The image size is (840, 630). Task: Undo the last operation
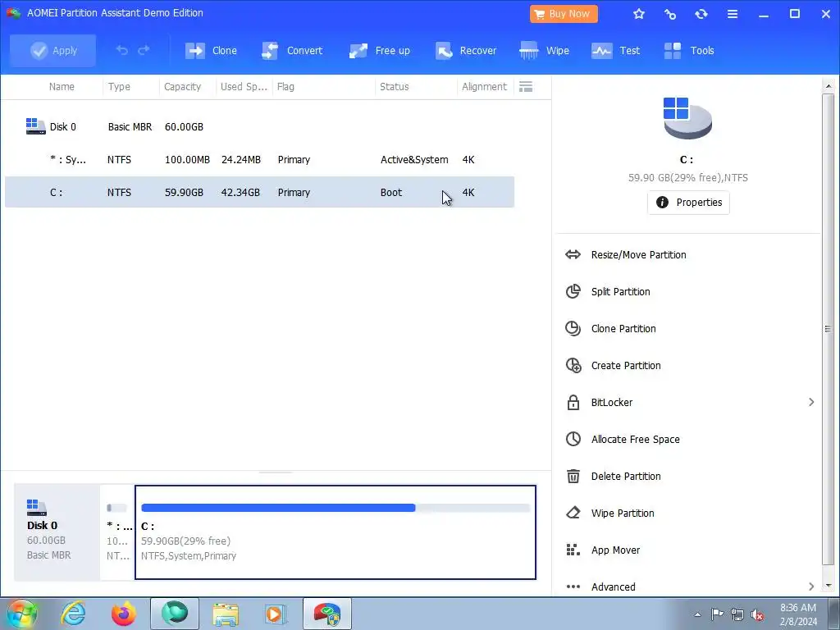122,50
